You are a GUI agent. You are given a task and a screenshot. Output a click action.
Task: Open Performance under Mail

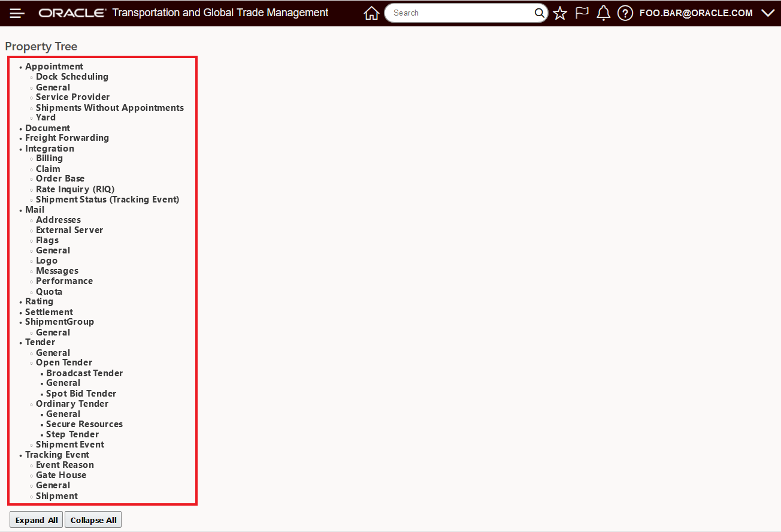pyautogui.click(x=64, y=281)
